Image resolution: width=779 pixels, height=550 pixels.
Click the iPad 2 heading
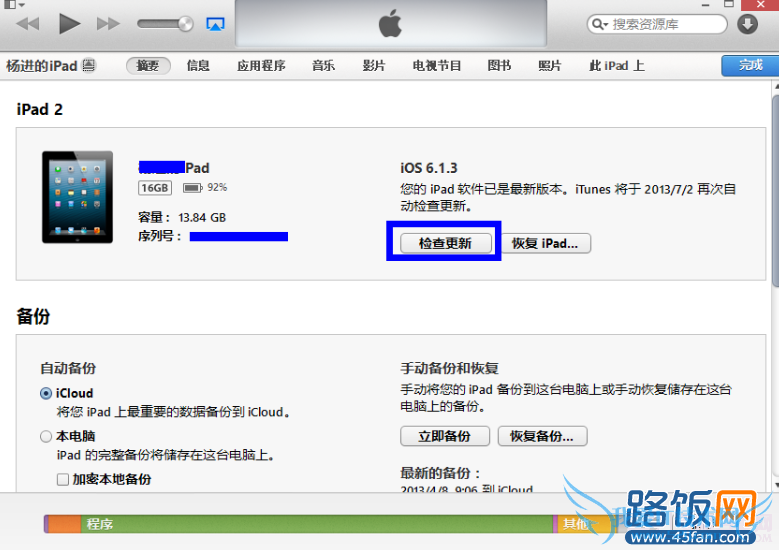pyautogui.click(x=40, y=109)
